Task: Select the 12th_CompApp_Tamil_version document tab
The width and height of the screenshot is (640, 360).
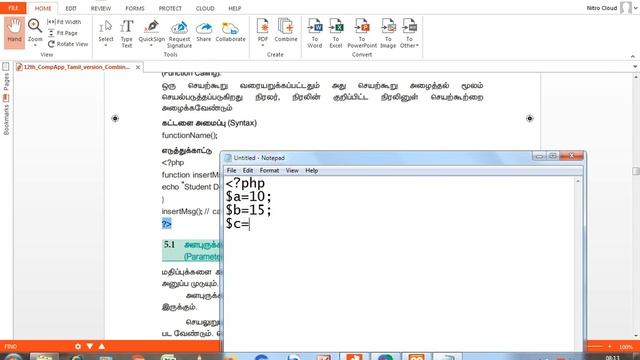Action: pyautogui.click(x=77, y=67)
